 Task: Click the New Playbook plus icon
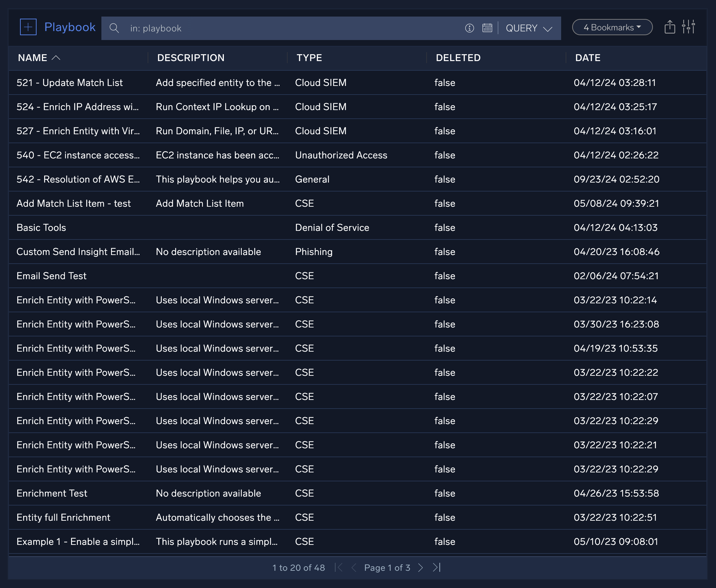28,27
